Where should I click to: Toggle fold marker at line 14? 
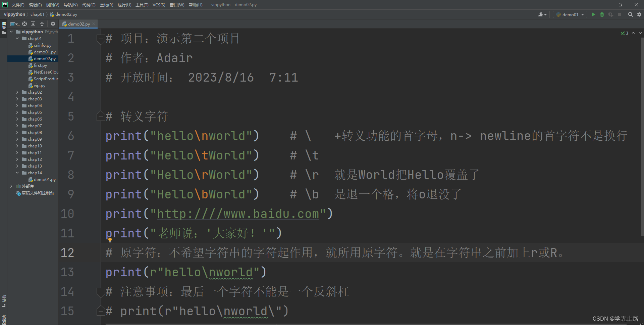(x=100, y=292)
